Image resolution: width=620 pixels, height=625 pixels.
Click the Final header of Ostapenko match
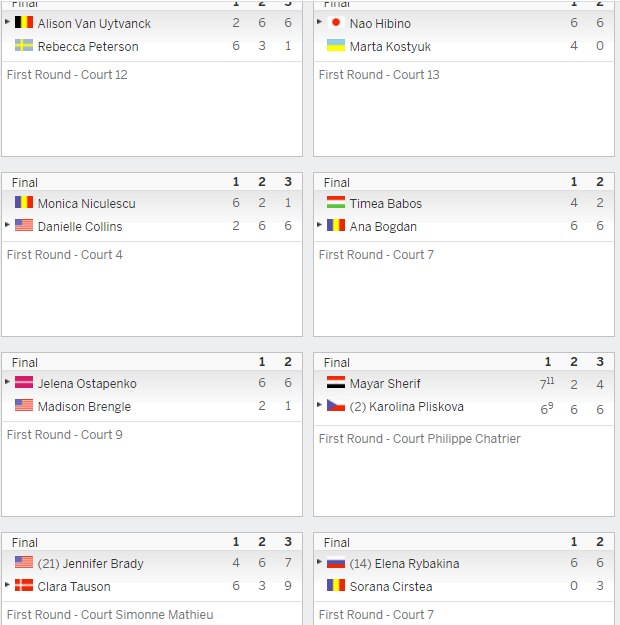pos(25,362)
